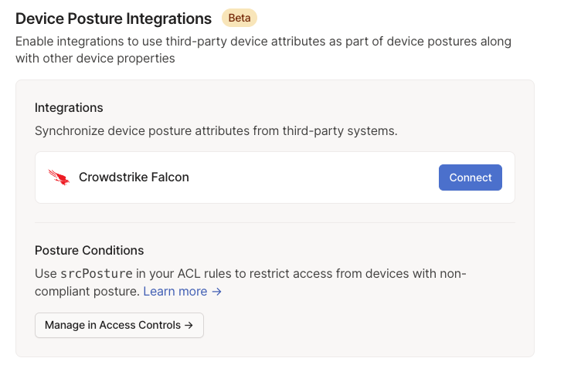Viewport: 564px width, 392px height.
Task: Open the Learn more link
Action: click(x=175, y=292)
